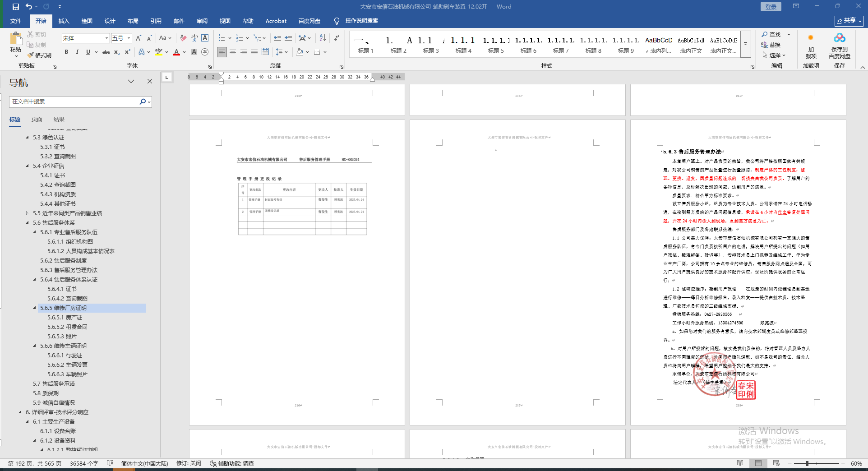Image resolution: width=868 pixels, height=471 pixels.
Task: Click the Format Painter button
Action: click(x=39, y=55)
